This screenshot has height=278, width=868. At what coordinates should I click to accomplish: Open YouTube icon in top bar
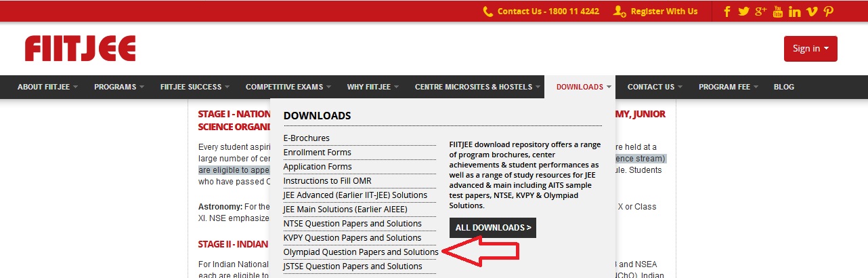(778, 12)
